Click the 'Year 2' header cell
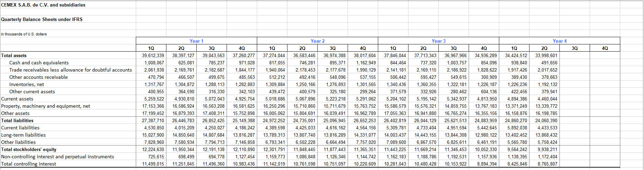 click(x=318, y=41)
